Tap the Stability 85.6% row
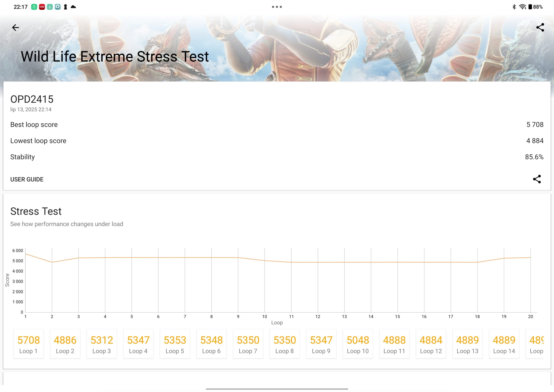 277,157
